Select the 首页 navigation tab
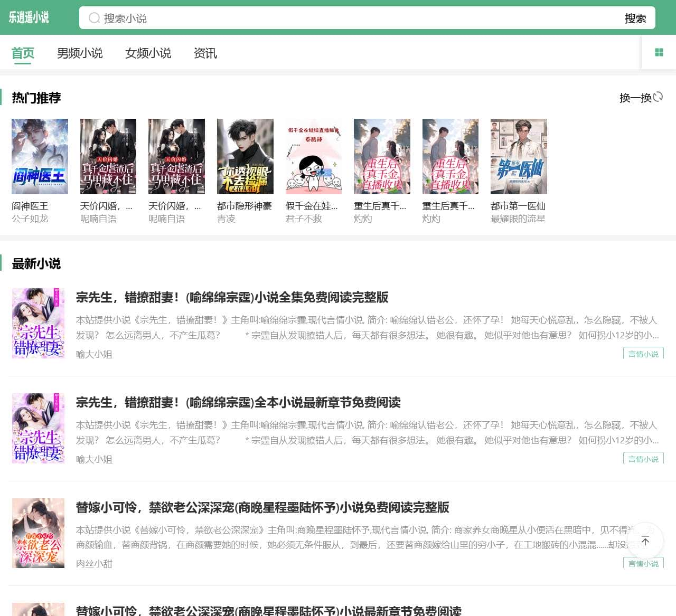 click(x=23, y=53)
